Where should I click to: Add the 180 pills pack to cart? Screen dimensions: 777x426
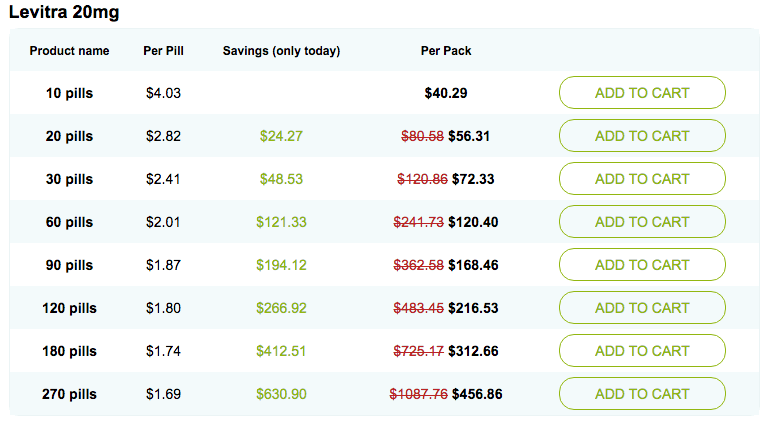642,351
